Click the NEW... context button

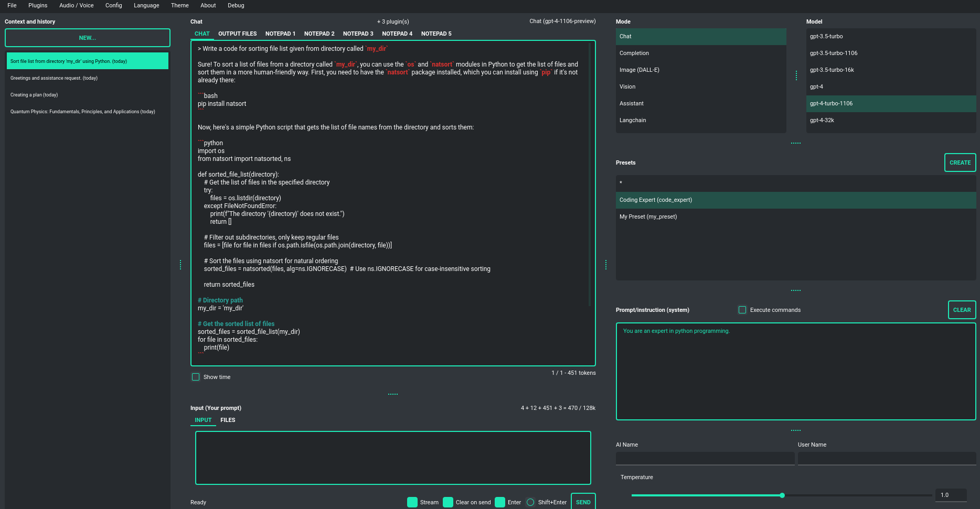[x=88, y=38]
